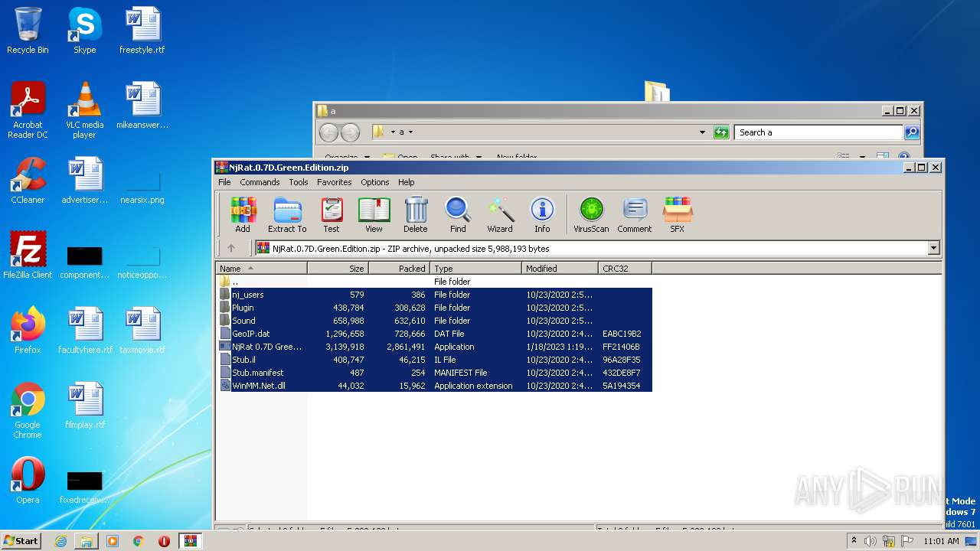Select the Sound folder row

pyautogui.click(x=434, y=321)
